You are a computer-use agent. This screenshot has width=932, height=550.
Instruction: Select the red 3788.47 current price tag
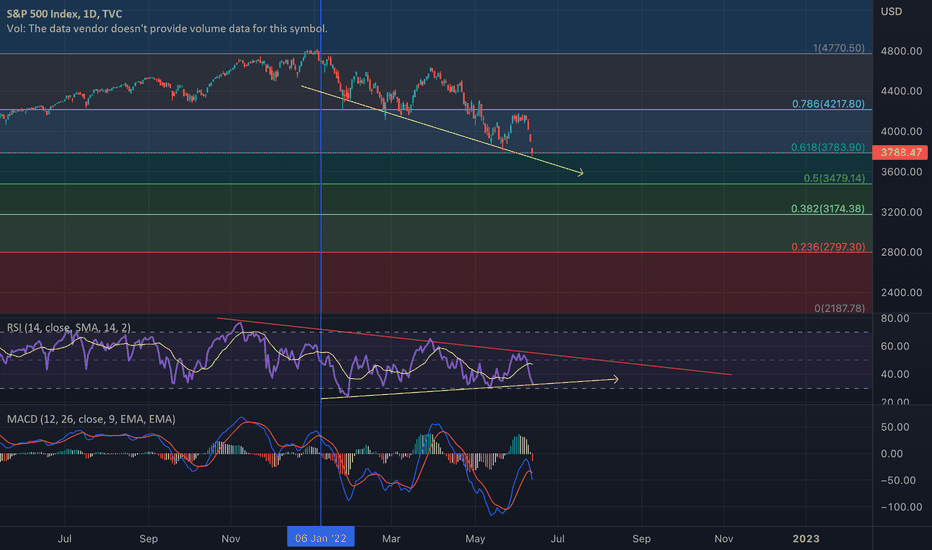coord(901,153)
